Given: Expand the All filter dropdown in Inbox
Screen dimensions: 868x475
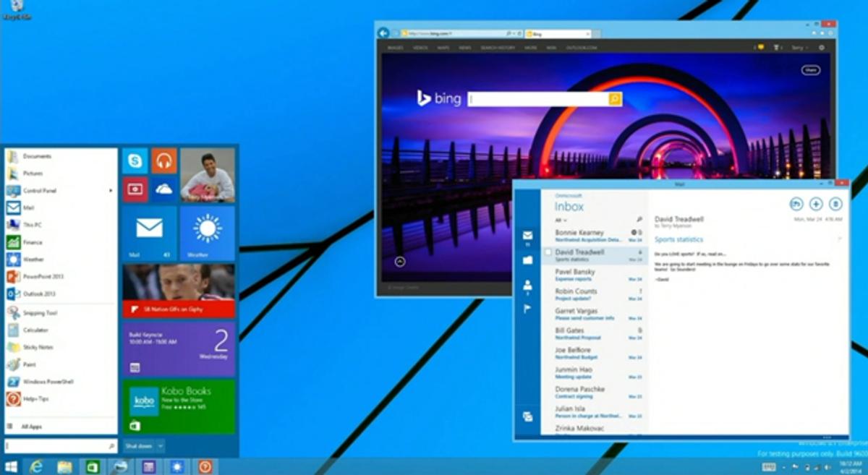Looking at the screenshot, I should [561, 220].
